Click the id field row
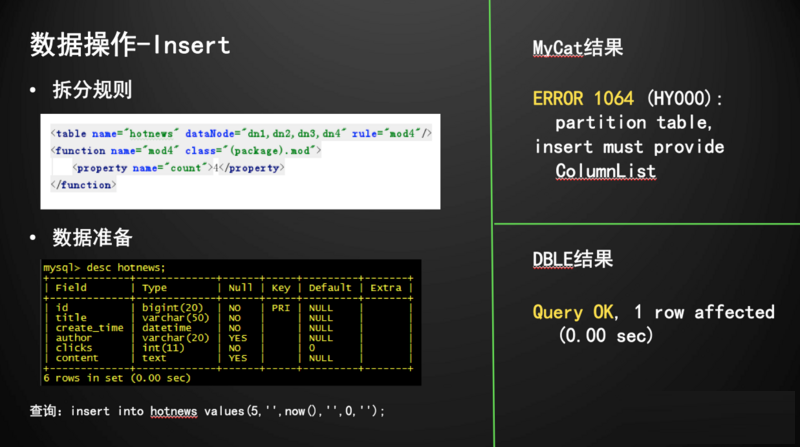Image resolution: width=800 pixels, height=447 pixels. tap(227, 308)
